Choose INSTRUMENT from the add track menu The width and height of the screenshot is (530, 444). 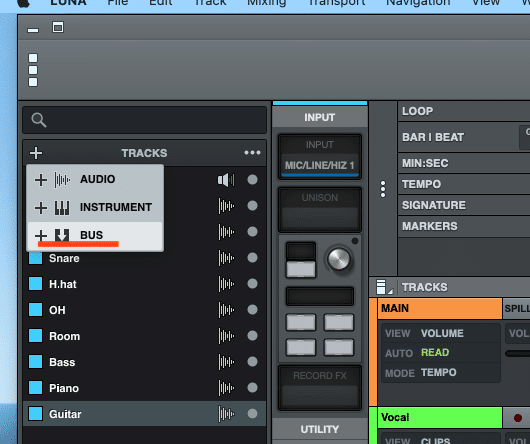pos(95,207)
